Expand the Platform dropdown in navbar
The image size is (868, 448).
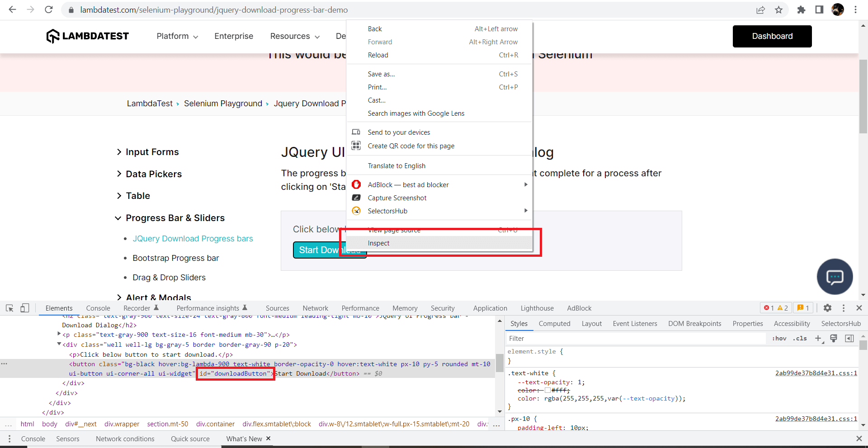[177, 36]
